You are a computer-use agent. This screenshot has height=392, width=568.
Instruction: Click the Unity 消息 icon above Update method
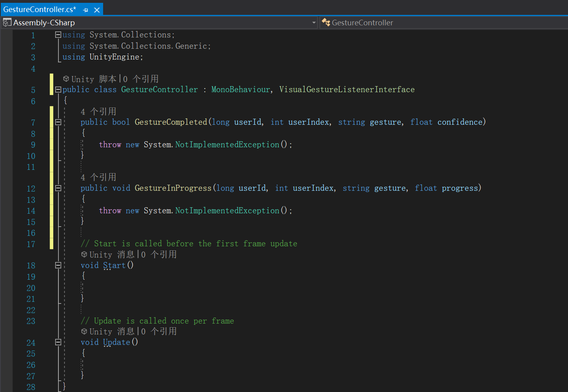84,331
